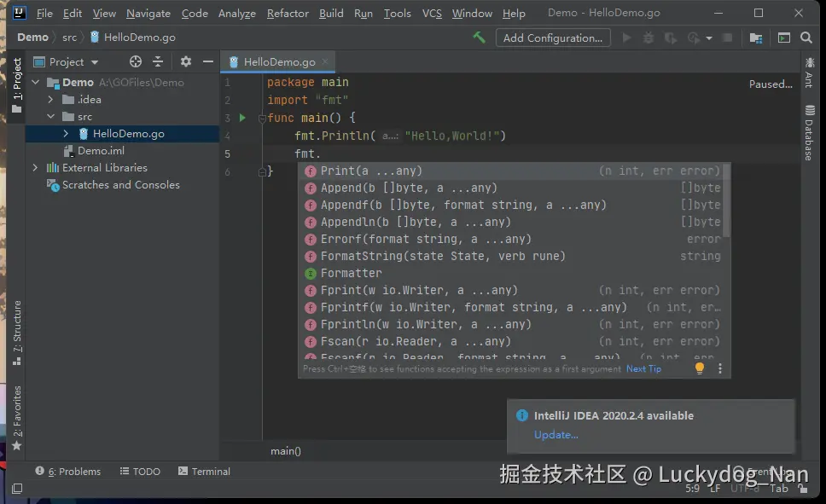Click the Run green play toolbar icon

(x=627, y=38)
